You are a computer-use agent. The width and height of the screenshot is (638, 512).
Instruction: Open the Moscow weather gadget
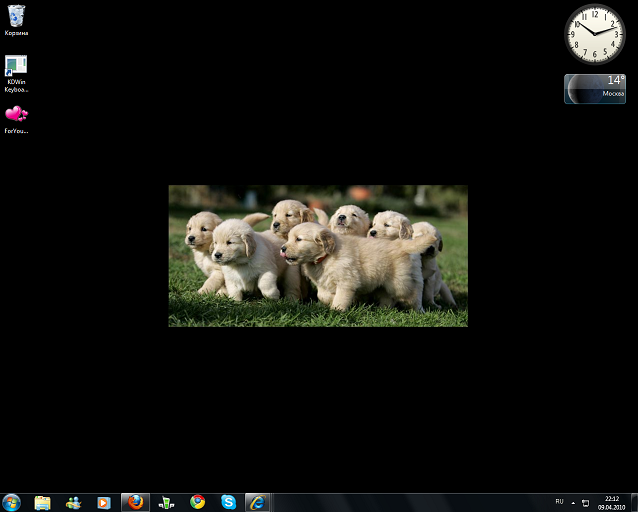594,89
